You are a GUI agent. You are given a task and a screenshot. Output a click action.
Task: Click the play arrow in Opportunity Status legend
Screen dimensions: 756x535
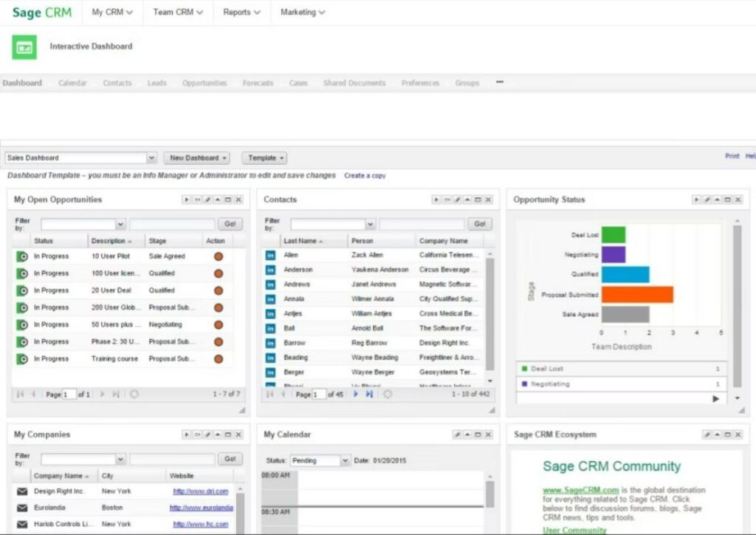point(715,398)
